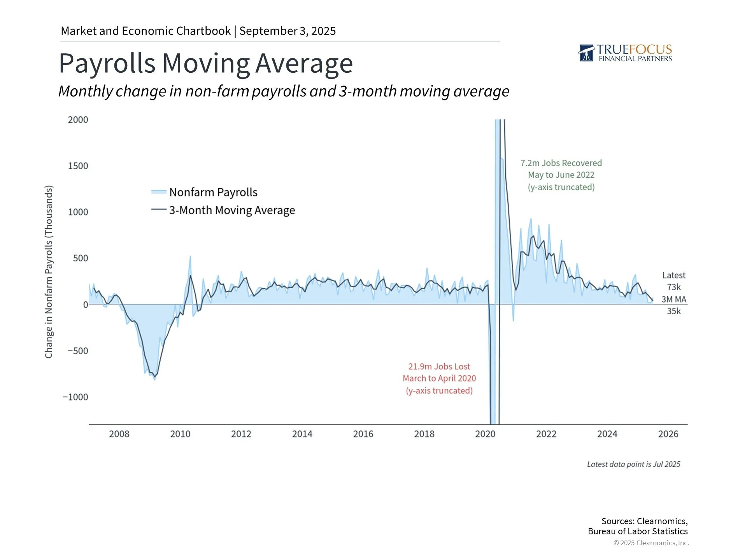Screen dimensions: 747x560
Task: Click the 2008 x-axis label
Action: [119, 434]
